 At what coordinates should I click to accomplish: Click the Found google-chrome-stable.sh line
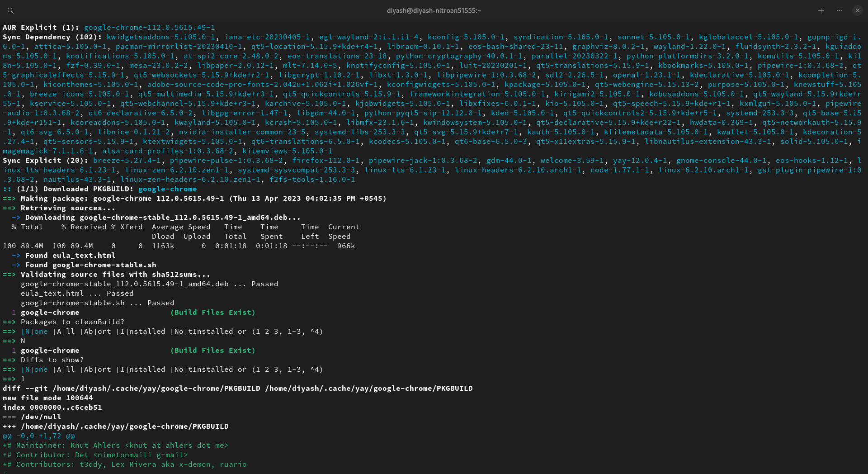coord(84,265)
